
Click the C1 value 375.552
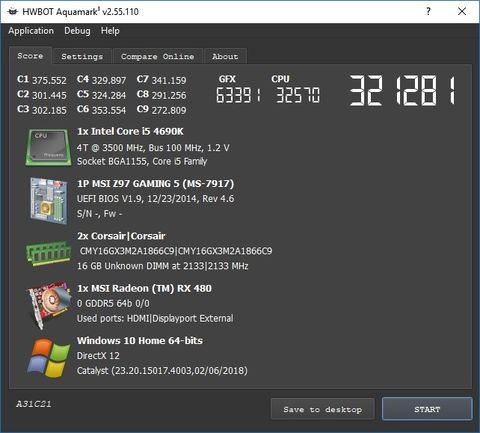(49, 80)
